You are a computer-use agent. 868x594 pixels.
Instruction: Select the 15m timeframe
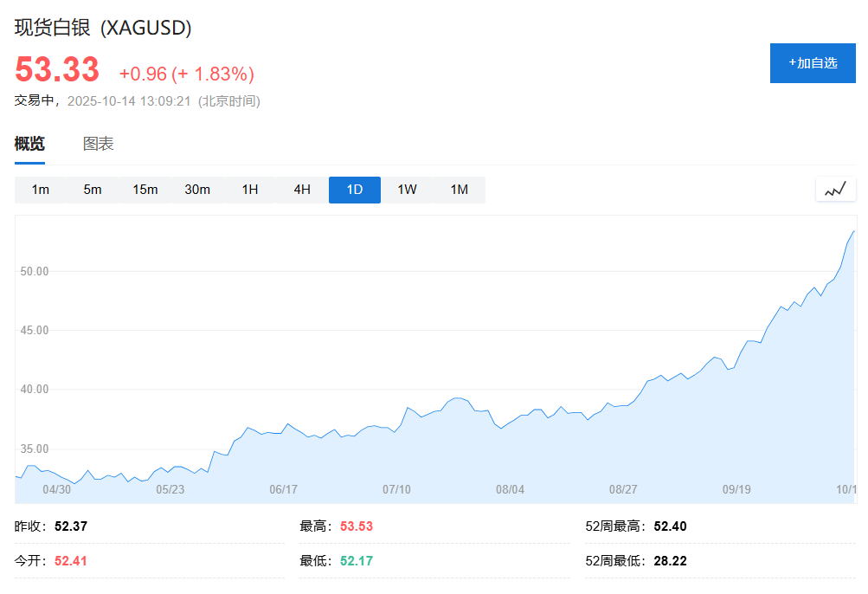coord(144,189)
